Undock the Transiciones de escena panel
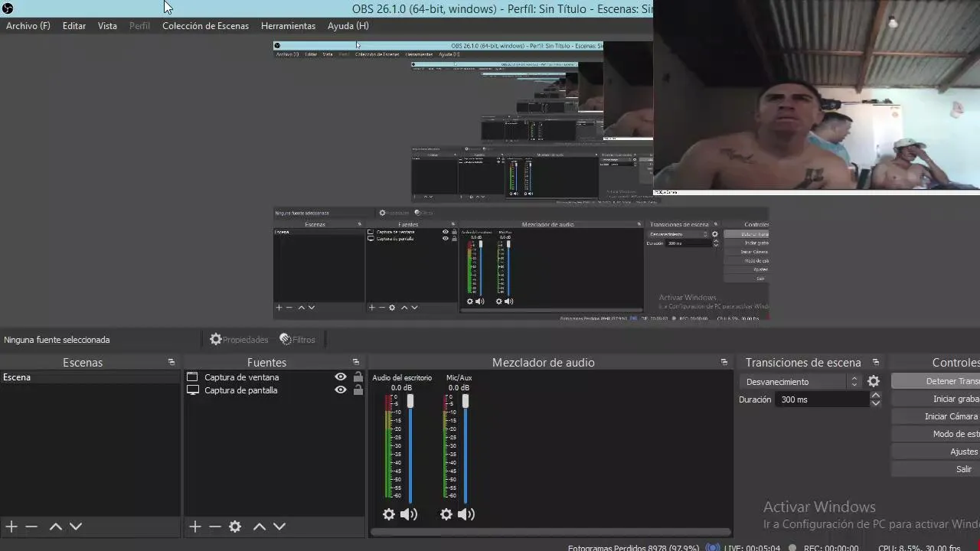The height and width of the screenshot is (551, 980). (876, 362)
